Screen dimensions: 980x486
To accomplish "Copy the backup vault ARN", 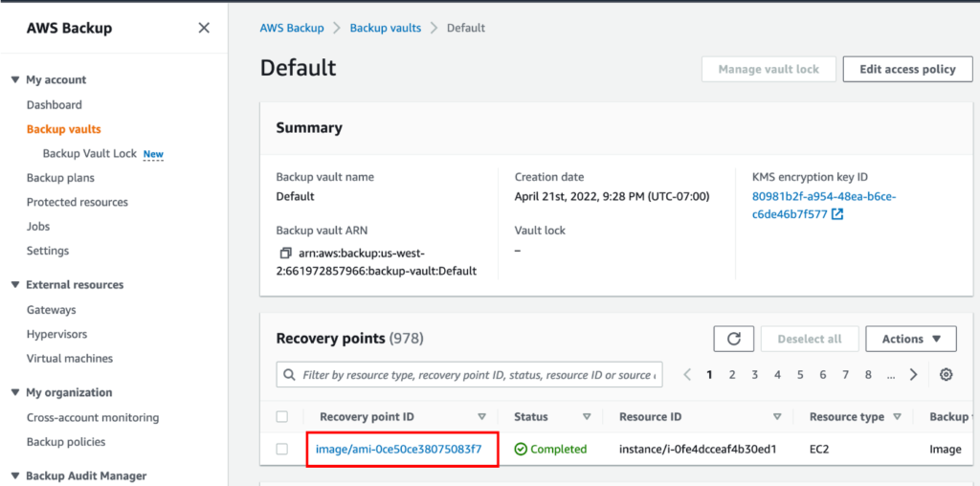I will click(x=285, y=254).
